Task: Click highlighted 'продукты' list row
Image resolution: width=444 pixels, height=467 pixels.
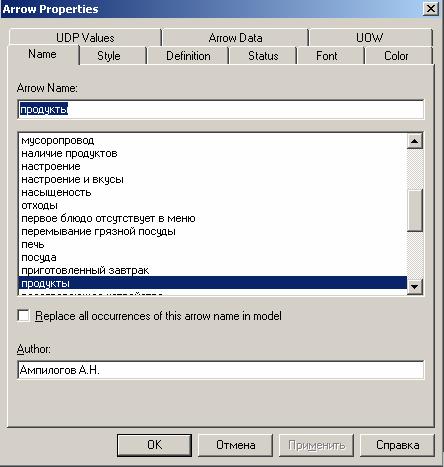Action: point(213,283)
